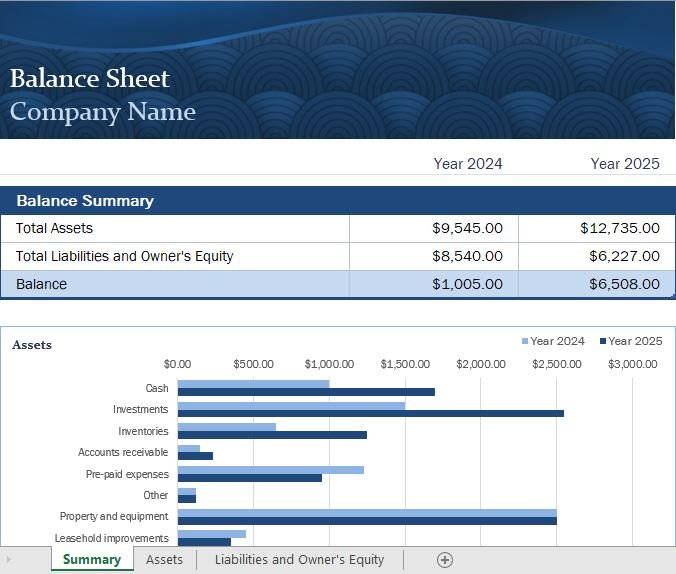Viewport: 676px width, 574px height.
Task: Select the Summary sheet tab
Action: [92, 560]
